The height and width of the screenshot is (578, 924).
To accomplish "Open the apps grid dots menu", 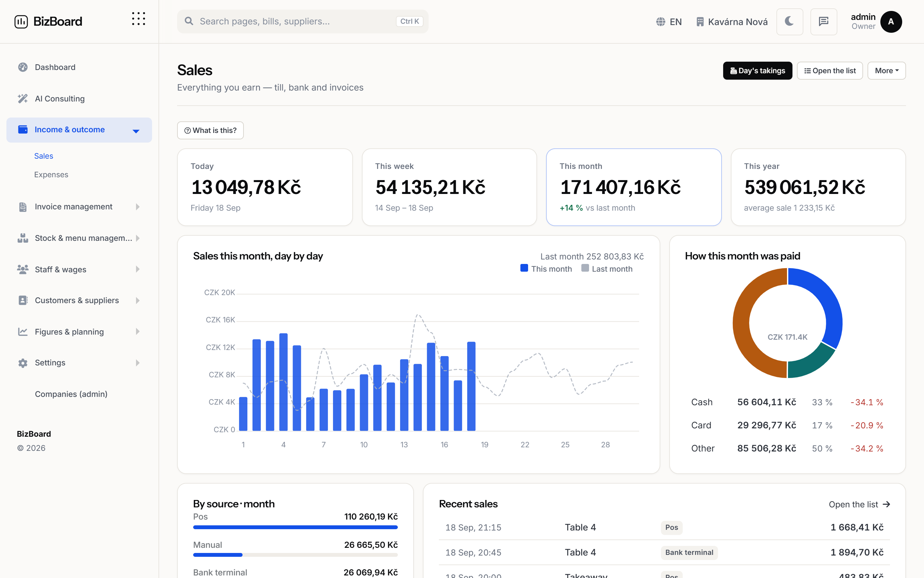I will coord(138,19).
